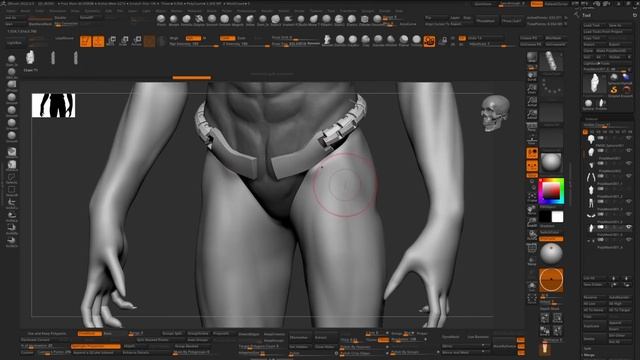Viewport: 640px width, 360px height.
Task: Select the Rotate transform icon
Action: point(137,41)
